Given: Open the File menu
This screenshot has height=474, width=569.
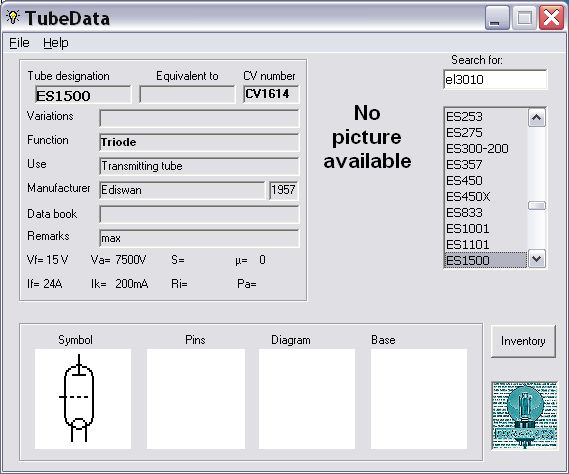Looking at the screenshot, I should click(19, 43).
